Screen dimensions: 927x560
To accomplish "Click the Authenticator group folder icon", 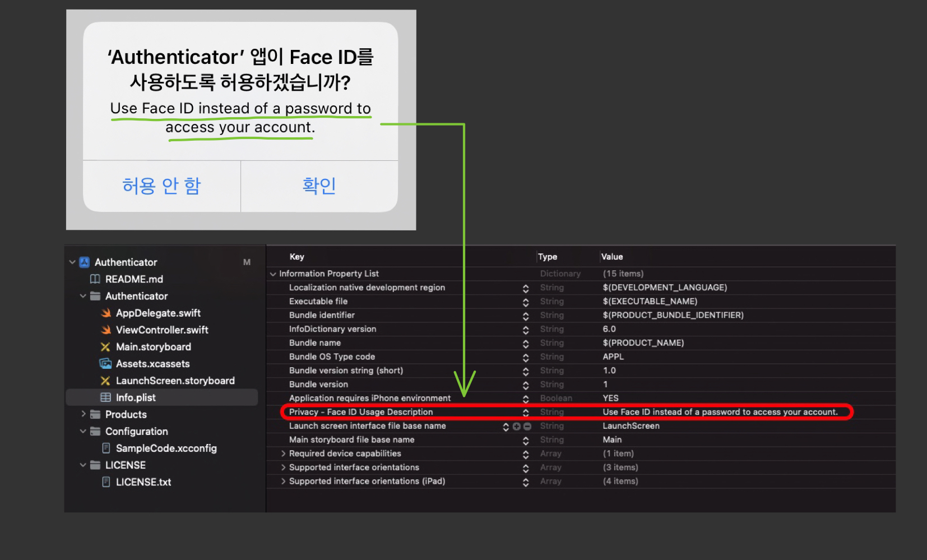I will point(95,296).
